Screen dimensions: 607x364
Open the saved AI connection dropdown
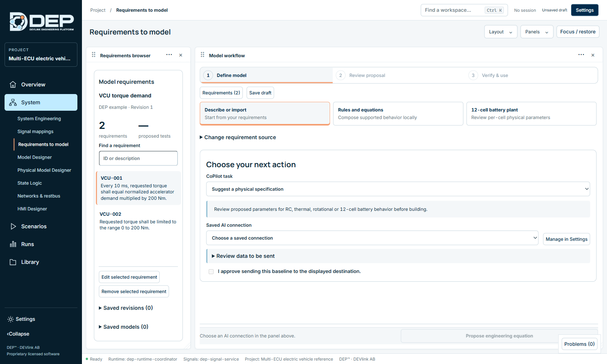[372, 238]
